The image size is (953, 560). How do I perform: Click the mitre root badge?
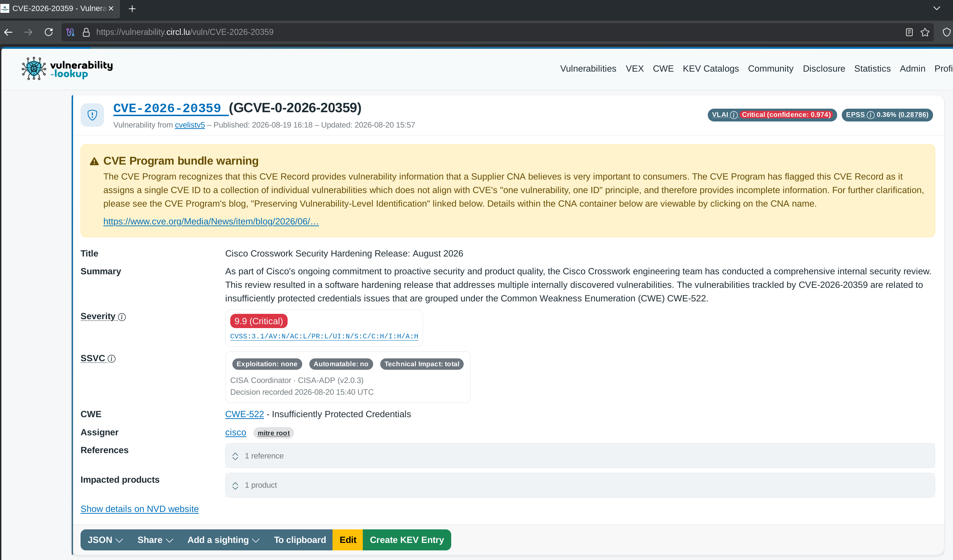(273, 433)
